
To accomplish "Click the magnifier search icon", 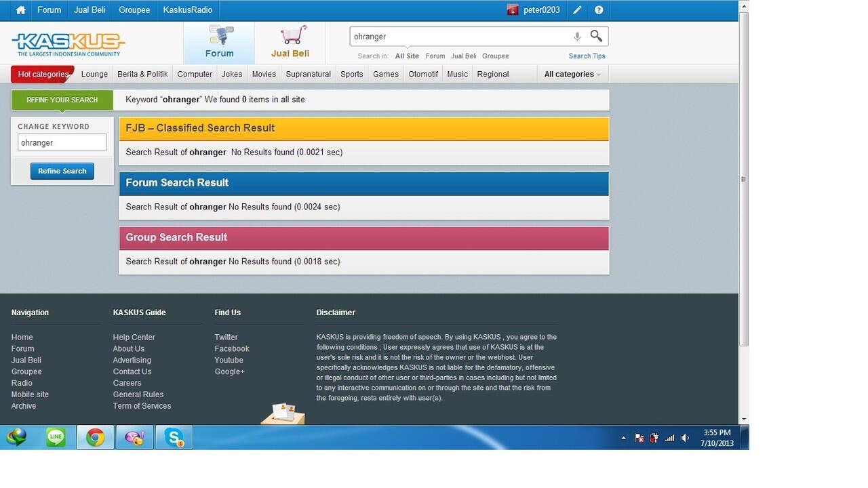I will (x=596, y=36).
